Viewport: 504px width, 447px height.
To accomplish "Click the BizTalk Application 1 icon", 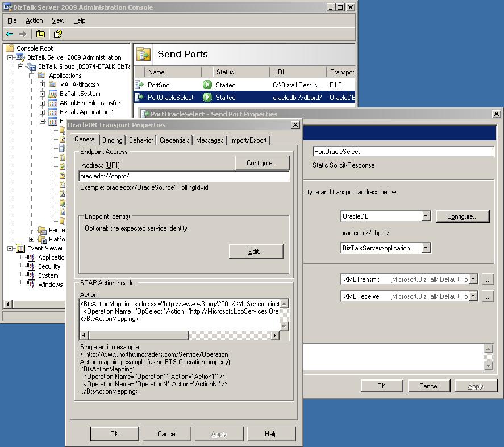I will (x=53, y=112).
